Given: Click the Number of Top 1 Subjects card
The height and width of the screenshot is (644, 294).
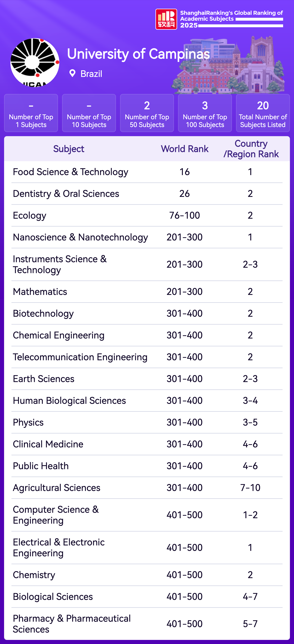Looking at the screenshot, I should pyautogui.click(x=31, y=113).
